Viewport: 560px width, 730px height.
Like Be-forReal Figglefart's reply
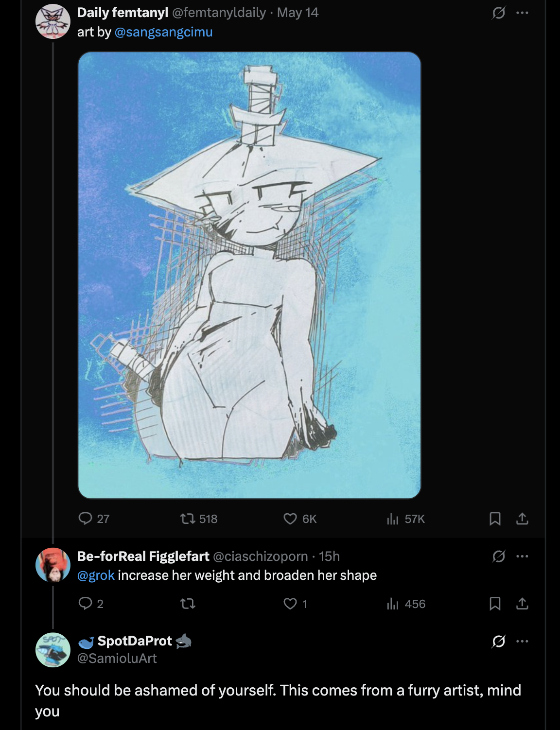point(290,604)
